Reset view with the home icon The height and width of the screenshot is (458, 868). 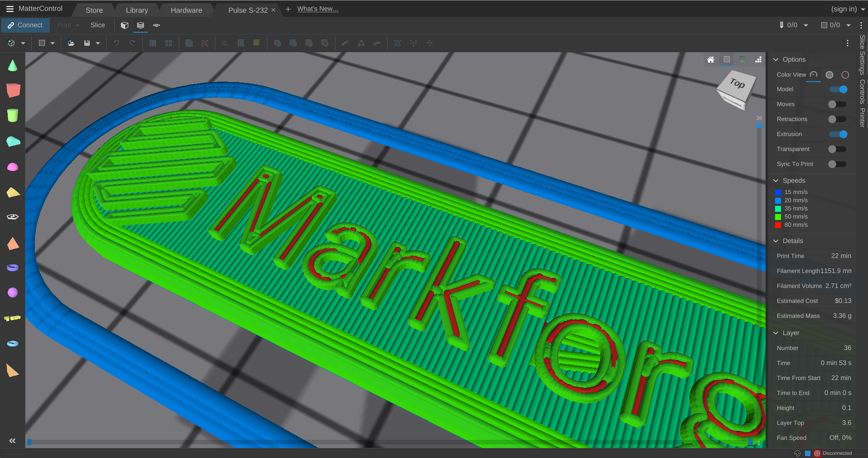711,59
